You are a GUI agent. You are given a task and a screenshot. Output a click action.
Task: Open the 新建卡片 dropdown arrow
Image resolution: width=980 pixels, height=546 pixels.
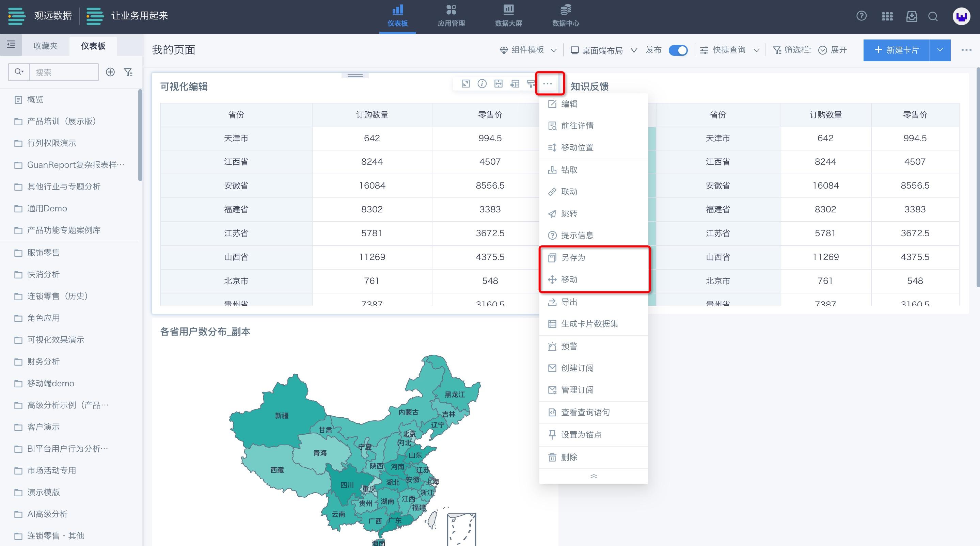point(940,50)
